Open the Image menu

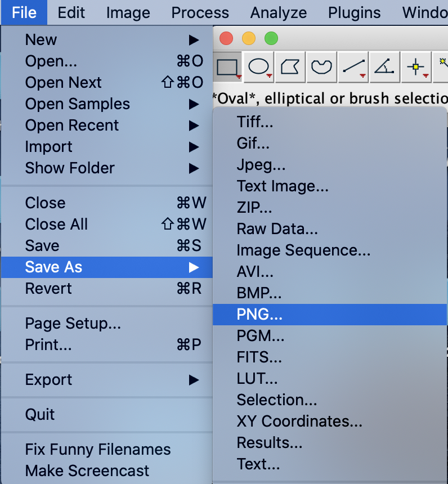click(x=128, y=12)
